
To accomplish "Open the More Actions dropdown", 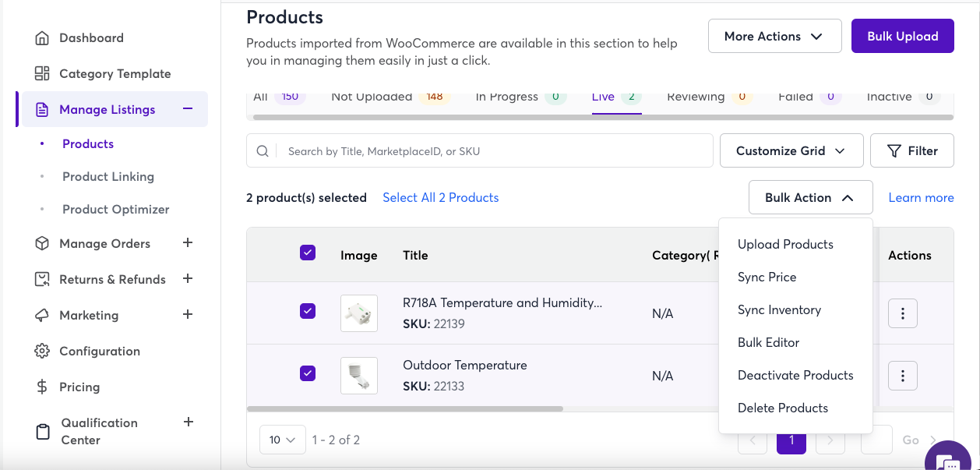I will (774, 37).
